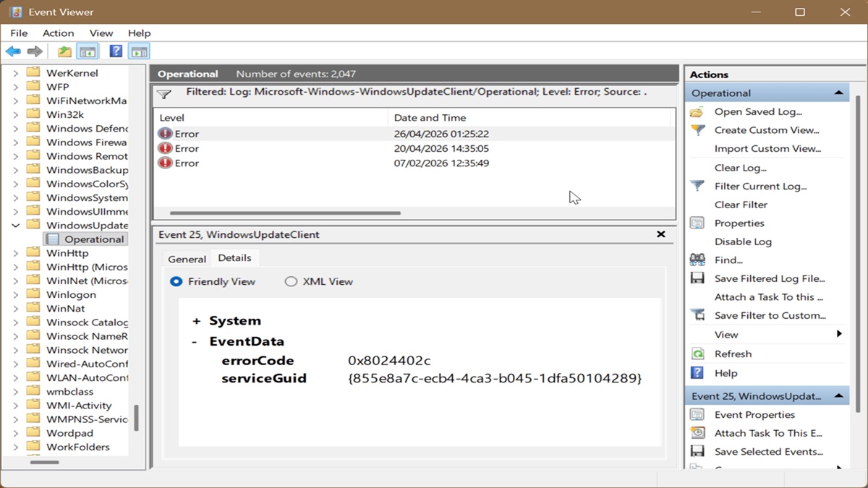Click the Save Filter to Custom View icon
Image resolution: width=868 pixels, height=488 pixels.
[697, 315]
